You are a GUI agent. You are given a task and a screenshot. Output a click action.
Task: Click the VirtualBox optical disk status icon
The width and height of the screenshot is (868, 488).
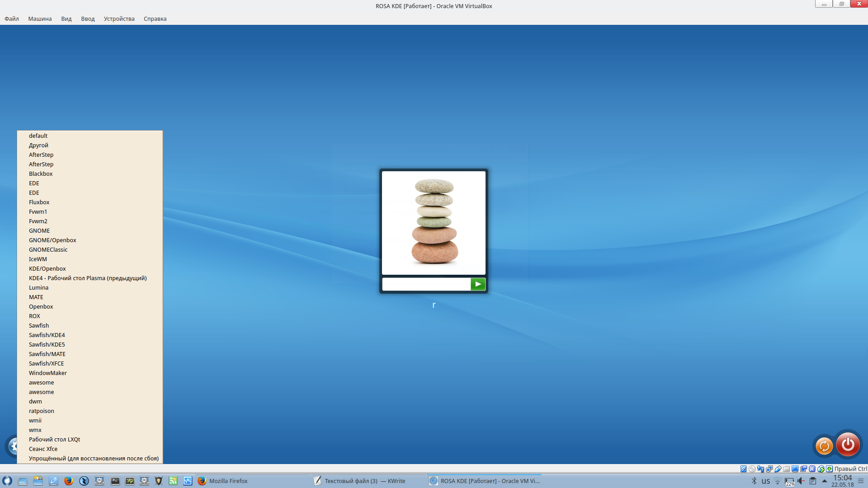(752, 469)
